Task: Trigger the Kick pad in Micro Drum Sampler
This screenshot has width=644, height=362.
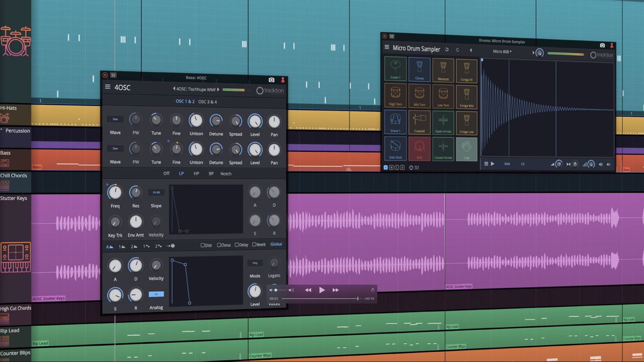Action: pos(419,149)
